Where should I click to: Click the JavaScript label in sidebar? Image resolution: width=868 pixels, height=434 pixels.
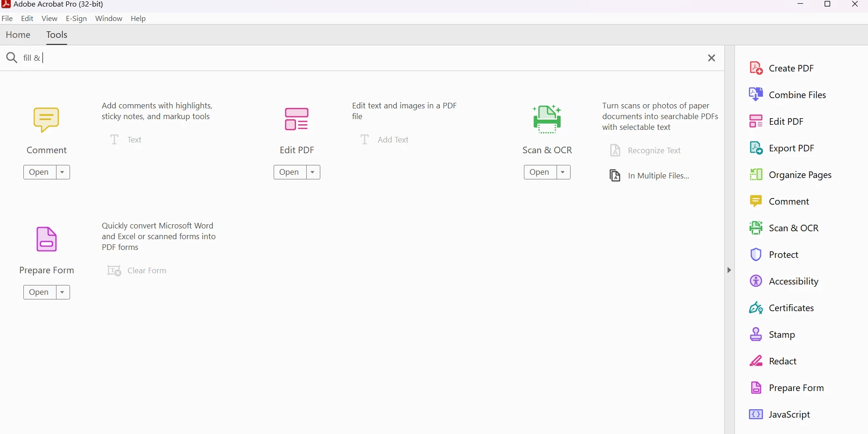790,414
